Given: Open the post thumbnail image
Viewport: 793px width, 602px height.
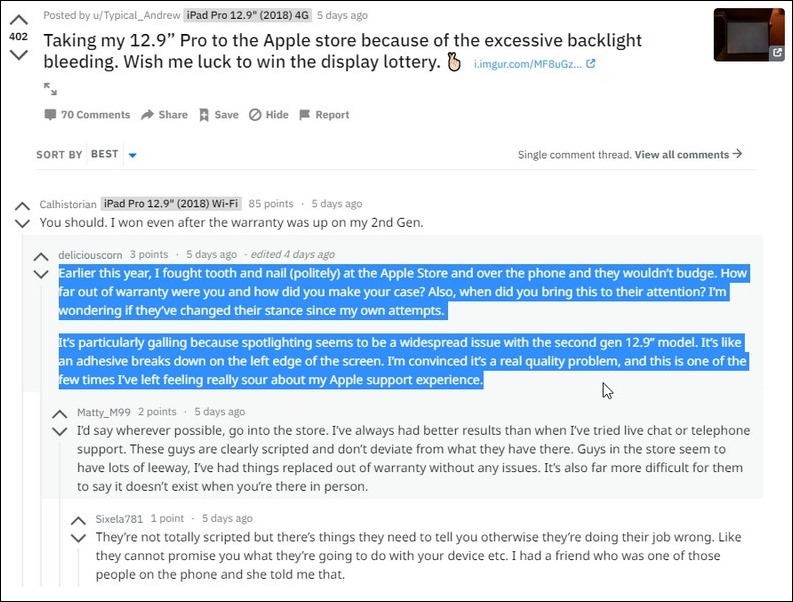Looking at the screenshot, I should point(749,34).
